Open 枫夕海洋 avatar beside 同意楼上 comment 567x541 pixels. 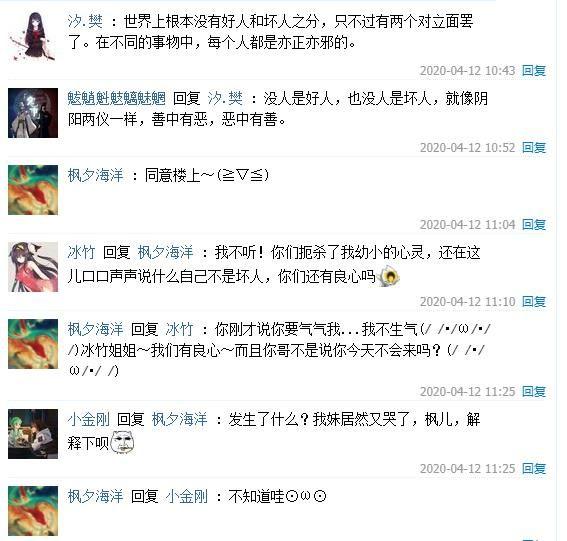click(33, 190)
